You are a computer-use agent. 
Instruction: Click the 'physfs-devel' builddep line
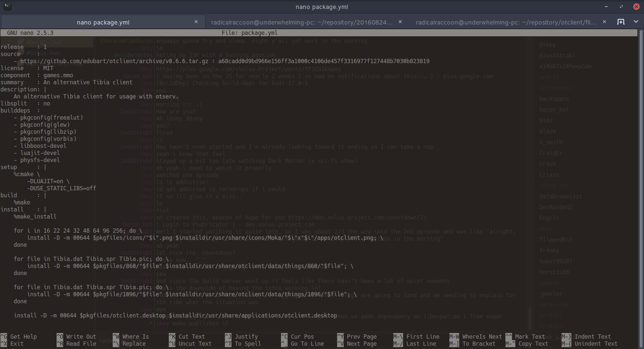point(37,160)
